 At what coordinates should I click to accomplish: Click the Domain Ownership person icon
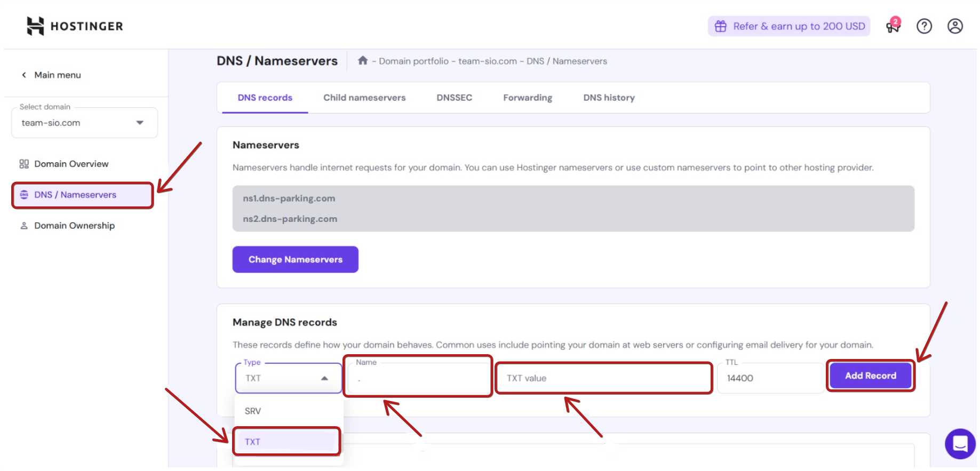click(x=24, y=226)
